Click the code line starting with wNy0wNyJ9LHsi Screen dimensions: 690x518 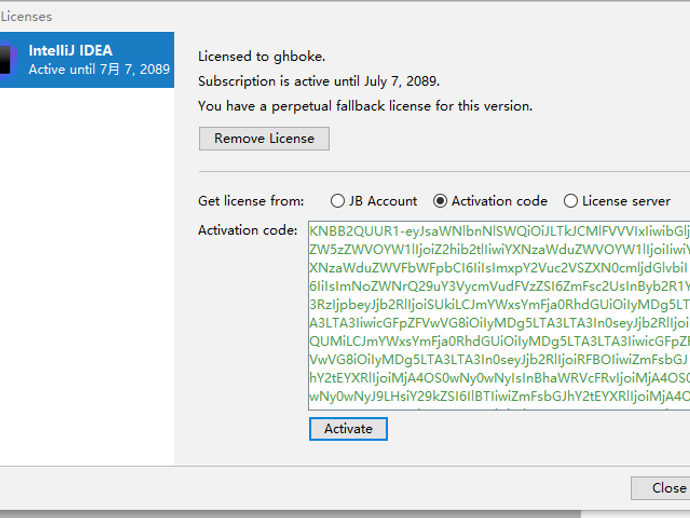click(x=499, y=394)
